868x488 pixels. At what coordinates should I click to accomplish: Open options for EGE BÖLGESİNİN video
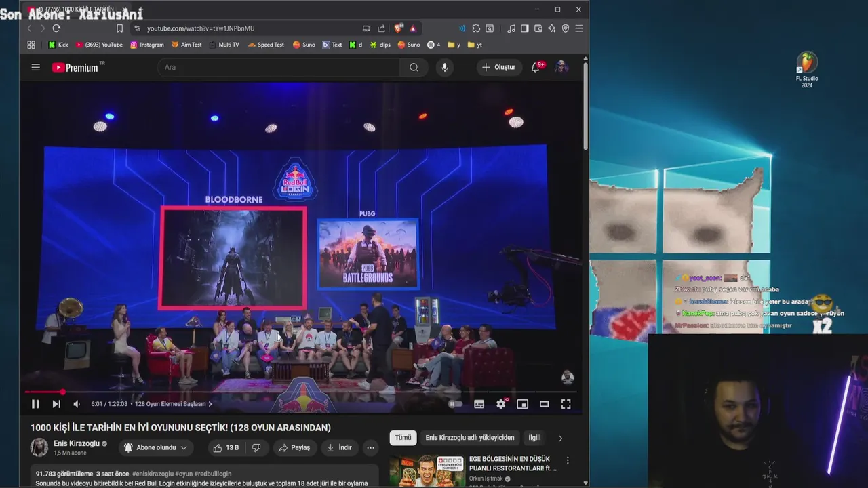568,460
